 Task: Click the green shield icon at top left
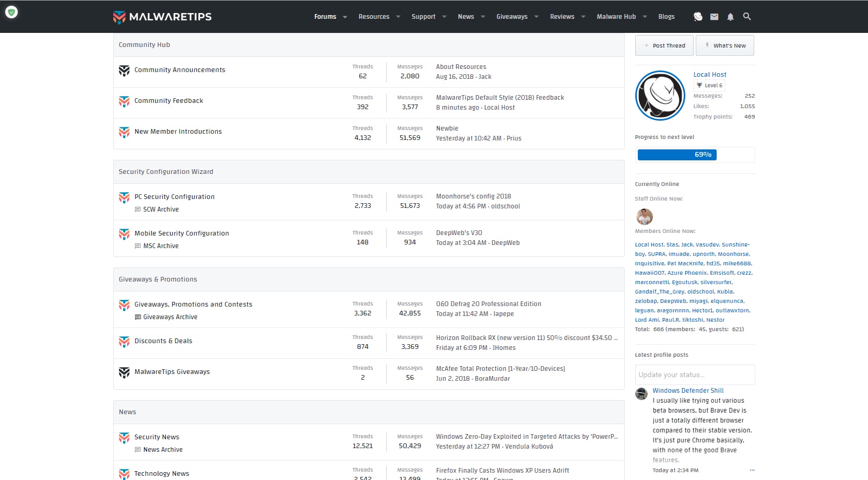[x=11, y=11]
